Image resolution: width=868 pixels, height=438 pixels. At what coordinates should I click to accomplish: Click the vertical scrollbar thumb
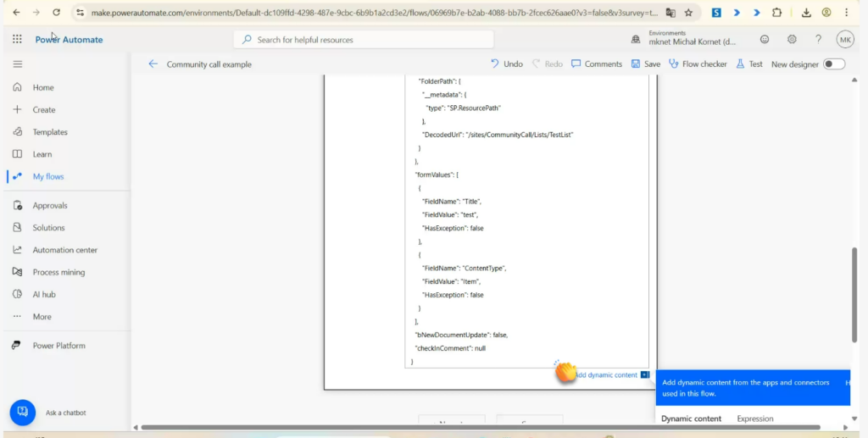854,295
